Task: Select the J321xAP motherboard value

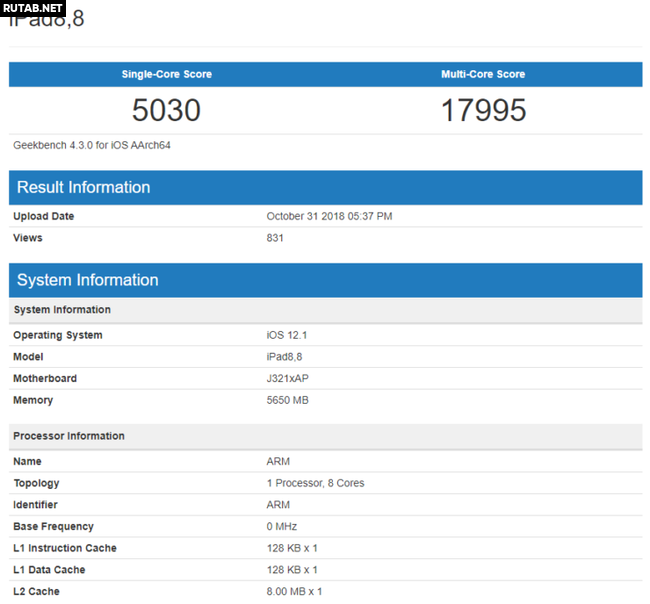Action: click(287, 378)
